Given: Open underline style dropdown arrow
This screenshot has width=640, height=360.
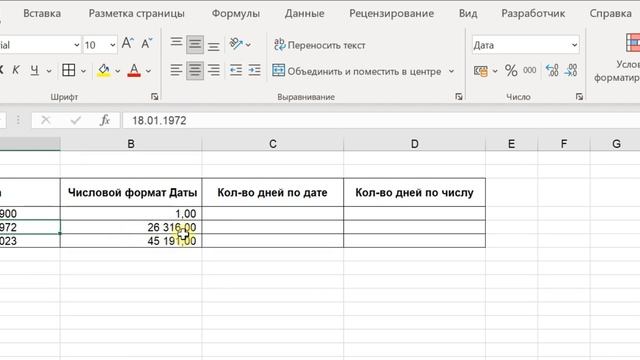Looking at the screenshot, I should pyautogui.click(x=49, y=71).
